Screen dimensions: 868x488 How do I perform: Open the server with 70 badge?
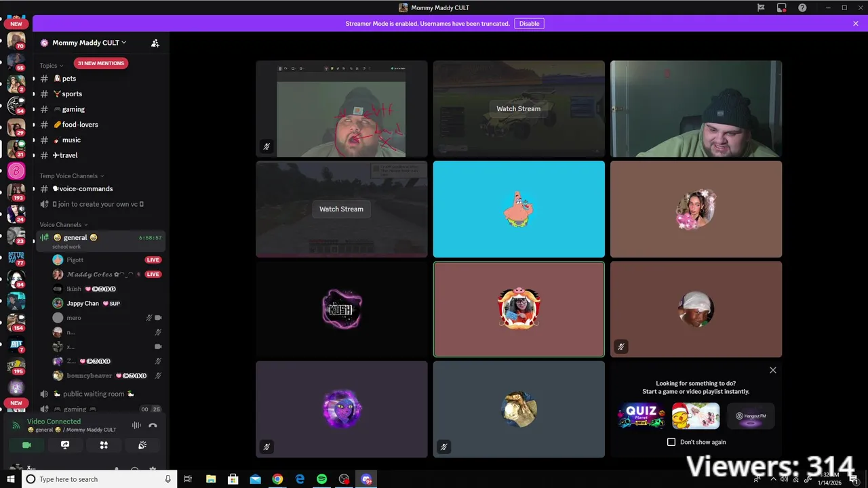point(16,40)
